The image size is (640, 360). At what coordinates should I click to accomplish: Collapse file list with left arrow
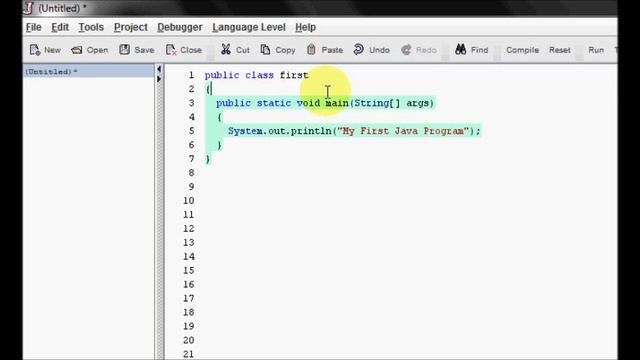coord(159,69)
